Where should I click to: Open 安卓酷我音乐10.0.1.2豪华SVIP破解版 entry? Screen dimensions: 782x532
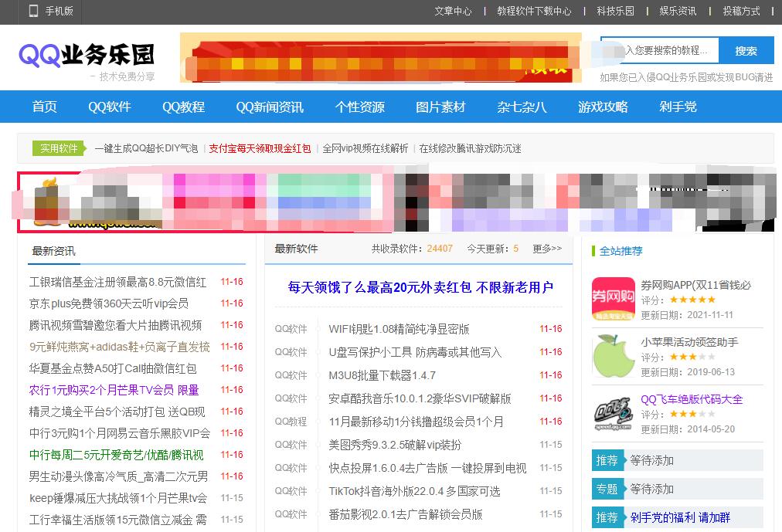coord(420,398)
